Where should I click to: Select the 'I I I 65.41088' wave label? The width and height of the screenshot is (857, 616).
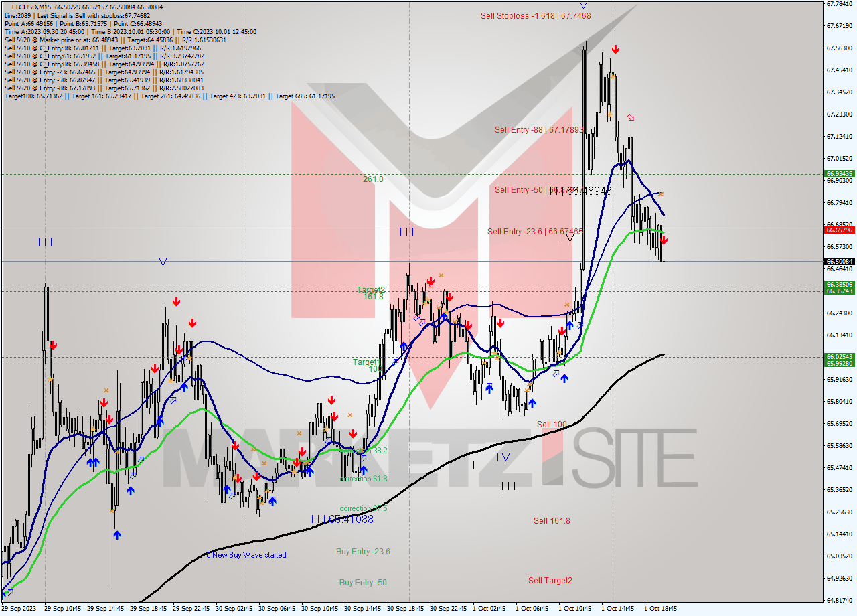point(341,519)
